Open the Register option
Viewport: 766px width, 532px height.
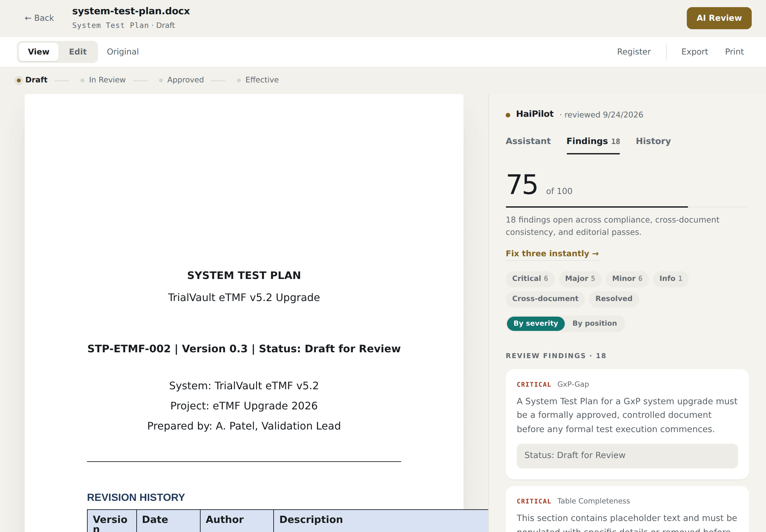point(634,52)
